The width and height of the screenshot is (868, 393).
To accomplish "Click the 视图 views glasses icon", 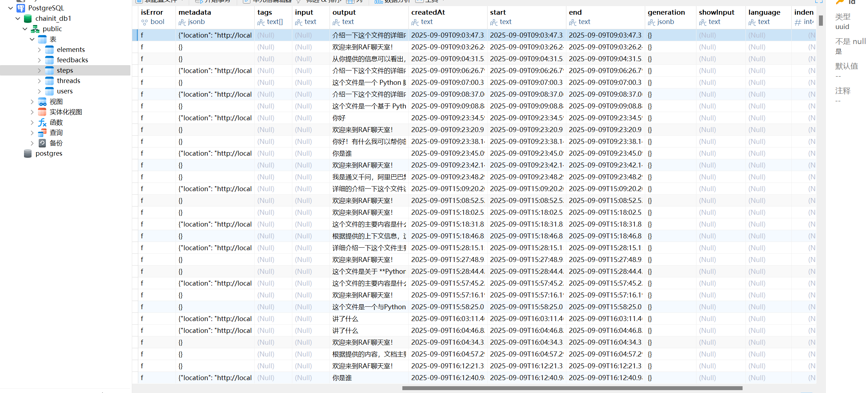I will (x=42, y=102).
